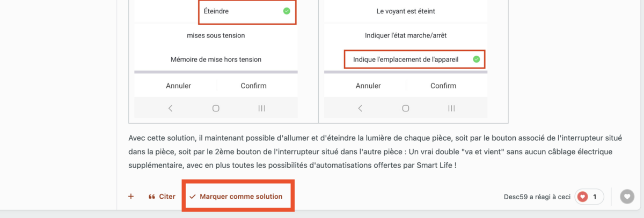Tap the home icon in right phone screenshot

tap(406, 108)
